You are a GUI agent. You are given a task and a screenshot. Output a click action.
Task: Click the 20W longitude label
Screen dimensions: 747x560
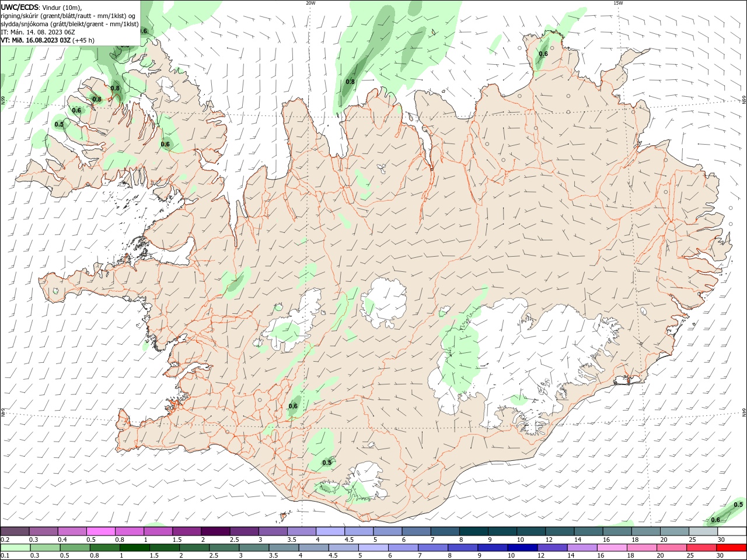[x=310, y=3]
